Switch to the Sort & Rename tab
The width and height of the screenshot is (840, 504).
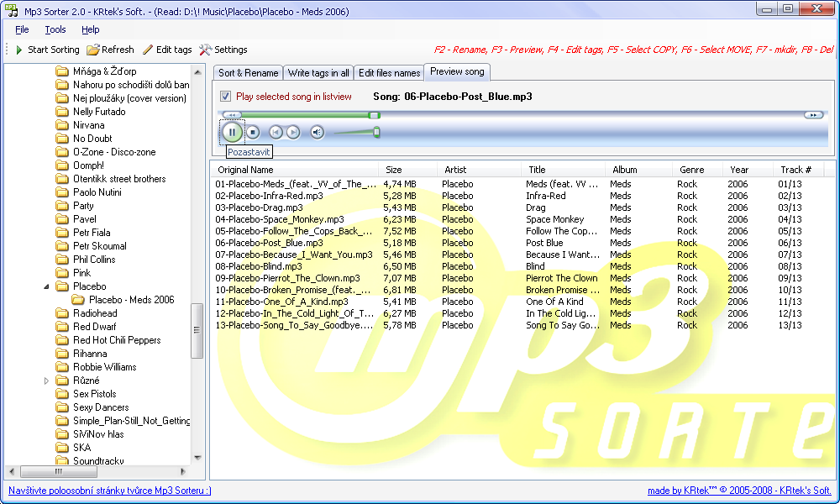click(x=248, y=73)
